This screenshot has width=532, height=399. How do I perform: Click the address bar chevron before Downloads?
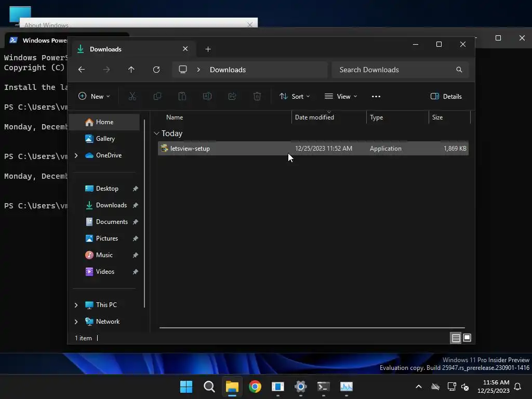[198, 70]
